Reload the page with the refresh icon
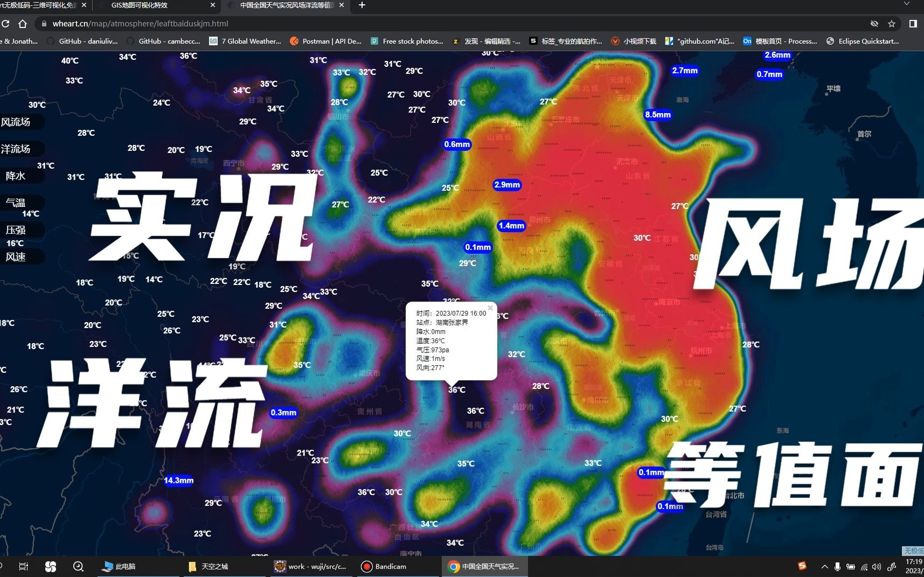The width and height of the screenshot is (924, 577). coord(5,24)
